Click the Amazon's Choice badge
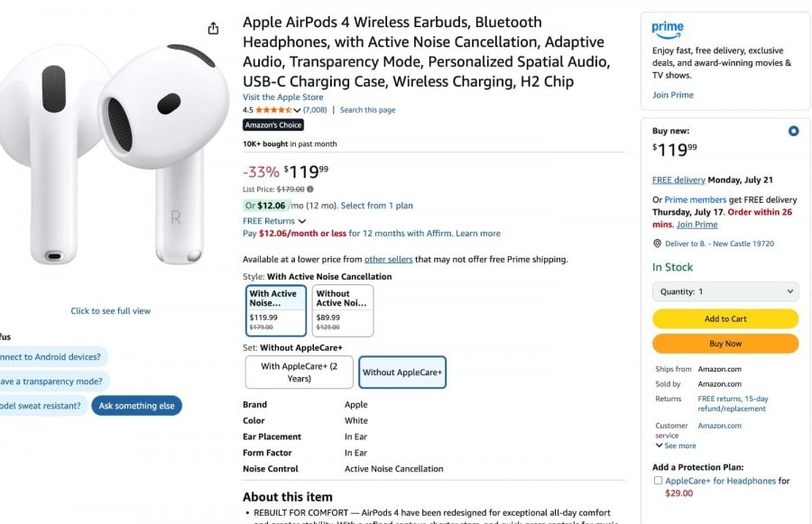Image resolution: width=812 pixels, height=524 pixels. point(273,125)
